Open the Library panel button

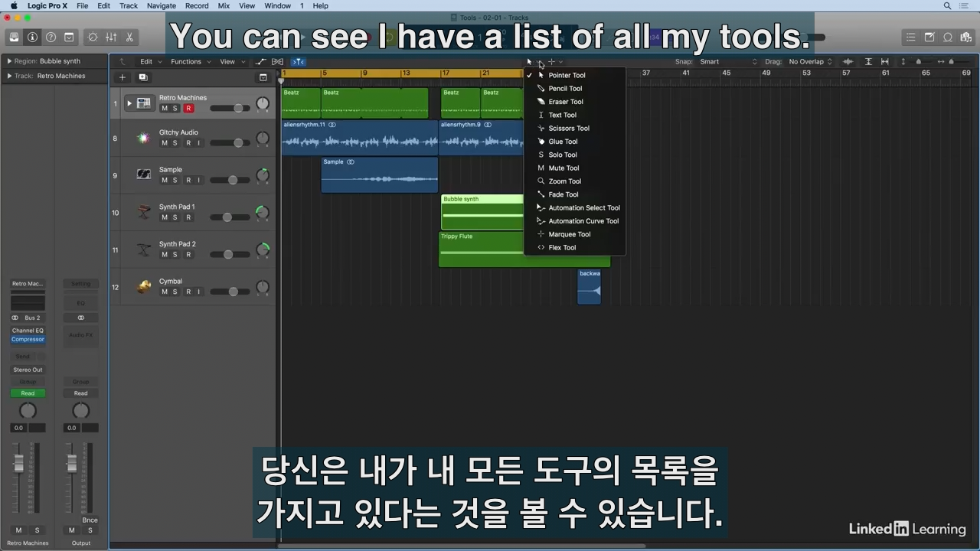tap(14, 37)
